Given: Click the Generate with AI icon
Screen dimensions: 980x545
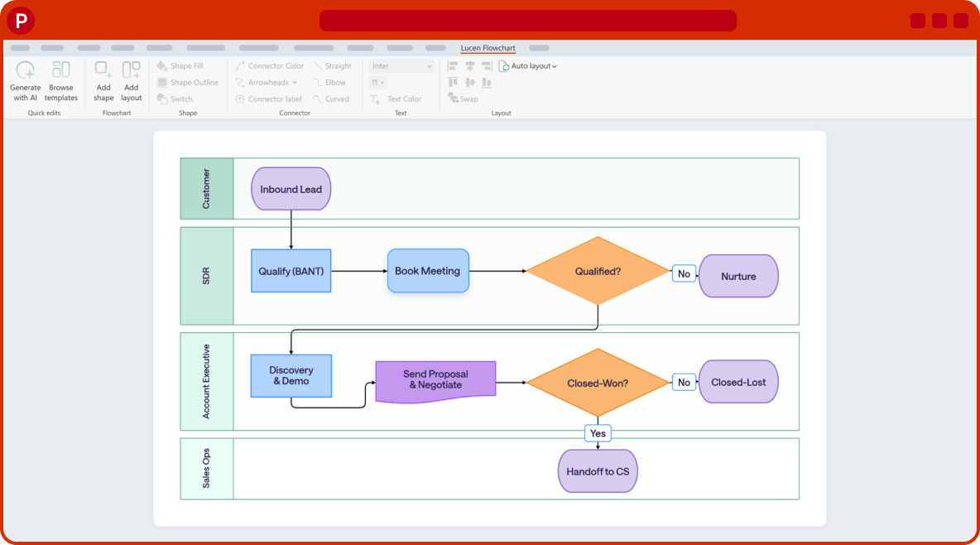Looking at the screenshot, I should pos(26,70).
